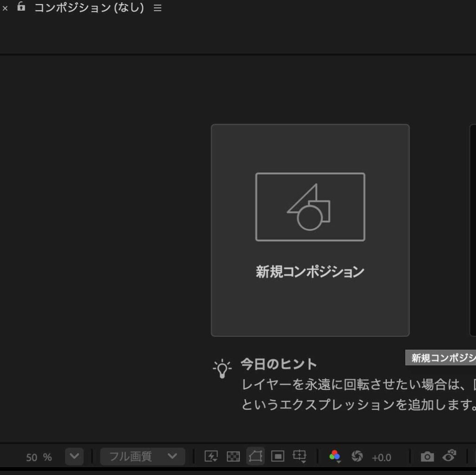Open the panel hamburger menu
The width and height of the screenshot is (476, 475).
157,7
